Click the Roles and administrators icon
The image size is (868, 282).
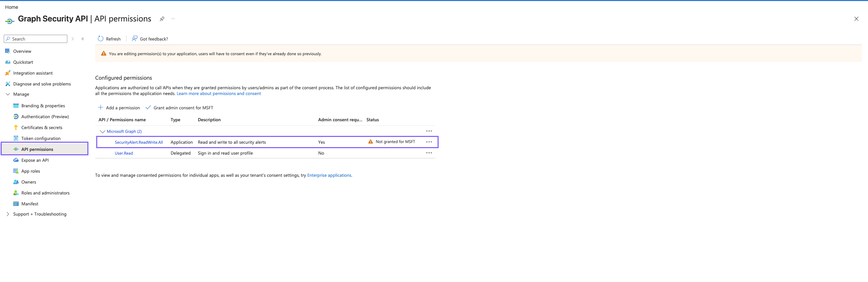coord(16,193)
